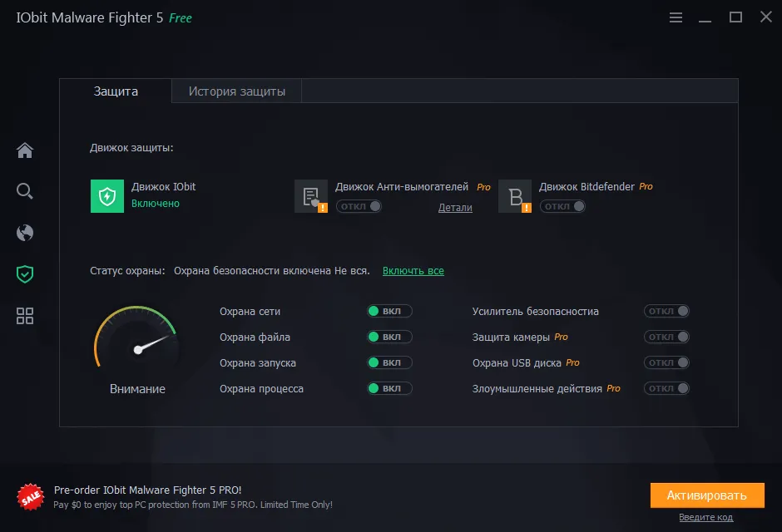Toggle Охрана файла switch
782x532 pixels.
click(x=389, y=337)
